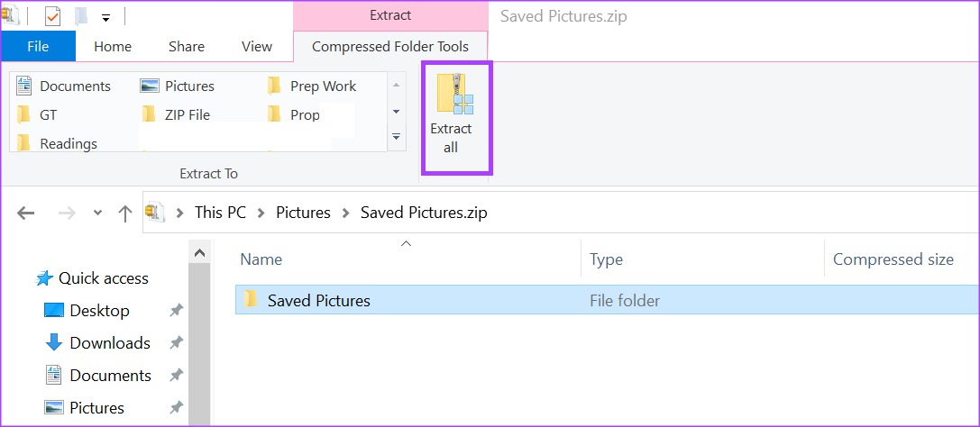Screen dimensions: 980x427
Task: Go up one folder level arrow
Action: click(x=125, y=213)
